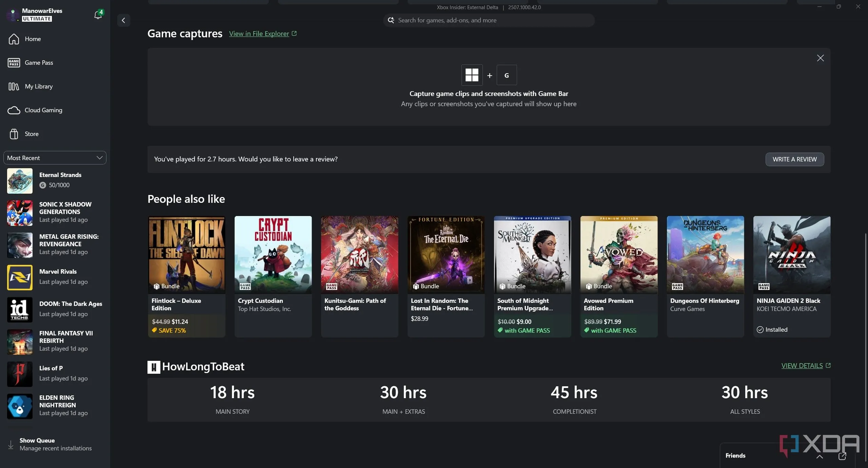Click the 30 hrs ALL STYLES stat
This screenshot has width=868, height=468.
point(745,399)
